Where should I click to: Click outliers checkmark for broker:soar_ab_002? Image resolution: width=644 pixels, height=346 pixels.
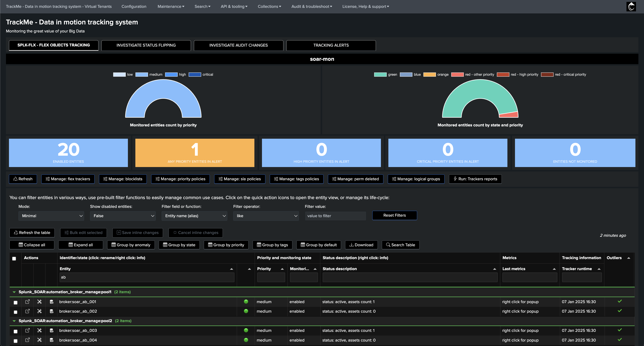[x=620, y=311]
